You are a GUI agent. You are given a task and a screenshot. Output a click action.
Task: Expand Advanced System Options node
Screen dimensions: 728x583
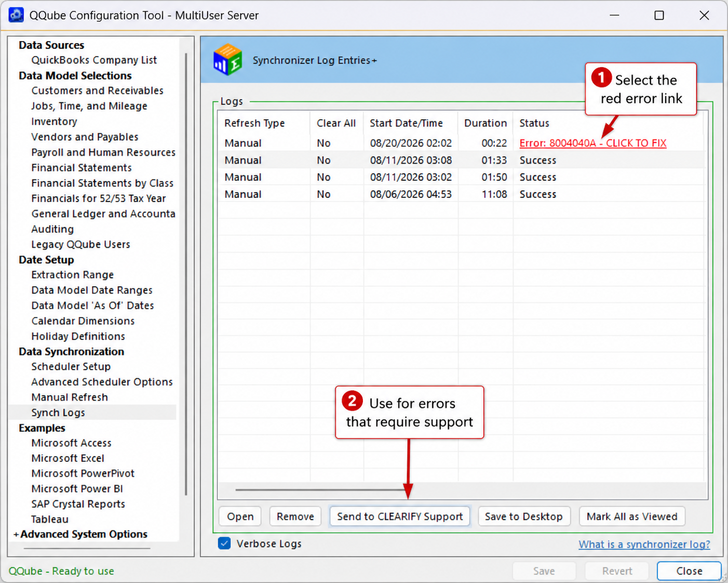[x=16, y=534]
